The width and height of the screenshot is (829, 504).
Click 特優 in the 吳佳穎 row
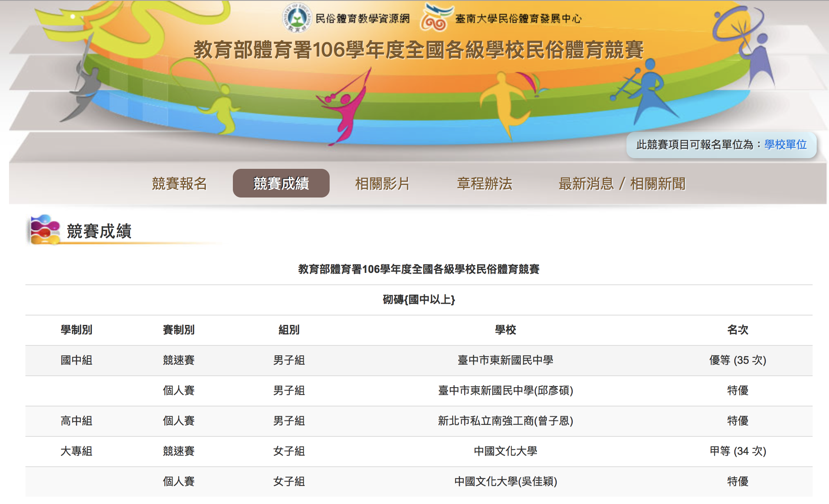click(738, 481)
